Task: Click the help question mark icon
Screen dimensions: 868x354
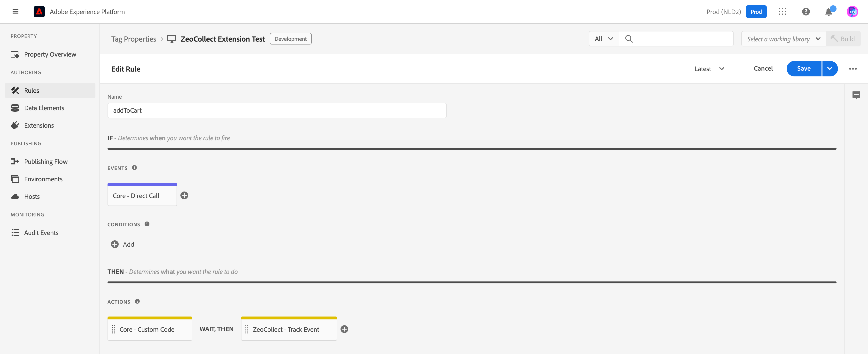Action: 806,12
